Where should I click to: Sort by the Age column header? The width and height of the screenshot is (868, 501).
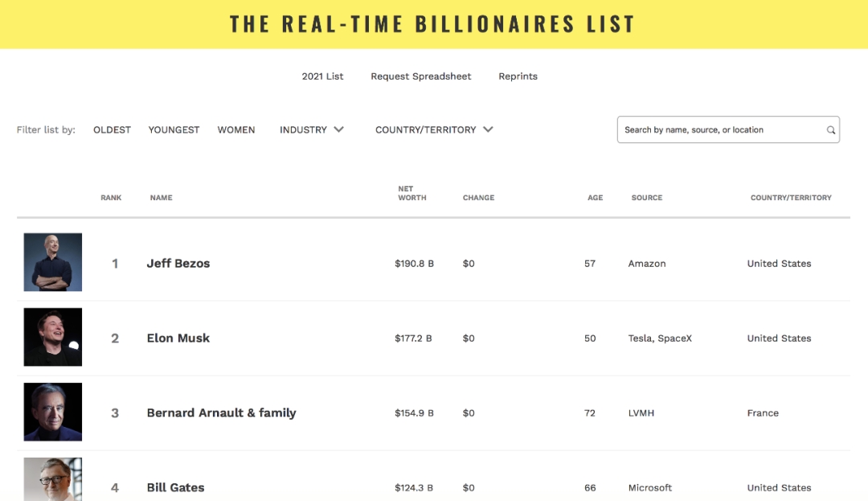click(x=595, y=198)
